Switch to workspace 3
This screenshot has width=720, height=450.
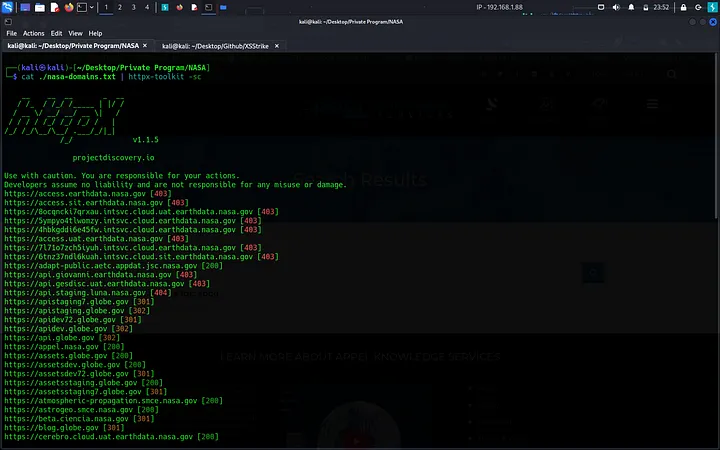tap(134, 7)
